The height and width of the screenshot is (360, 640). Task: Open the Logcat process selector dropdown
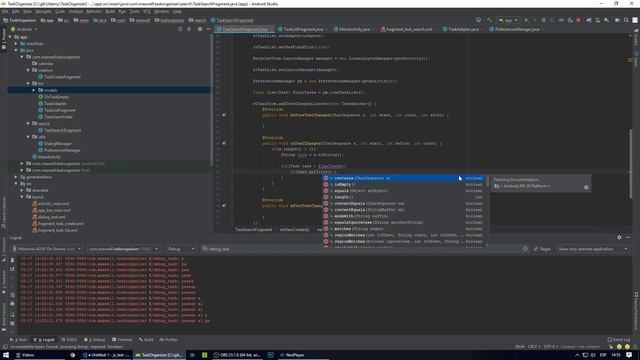click(123, 249)
